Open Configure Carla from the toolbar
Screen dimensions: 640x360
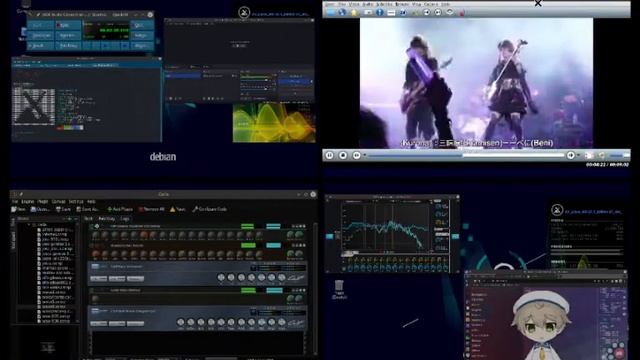click(x=209, y=209)
